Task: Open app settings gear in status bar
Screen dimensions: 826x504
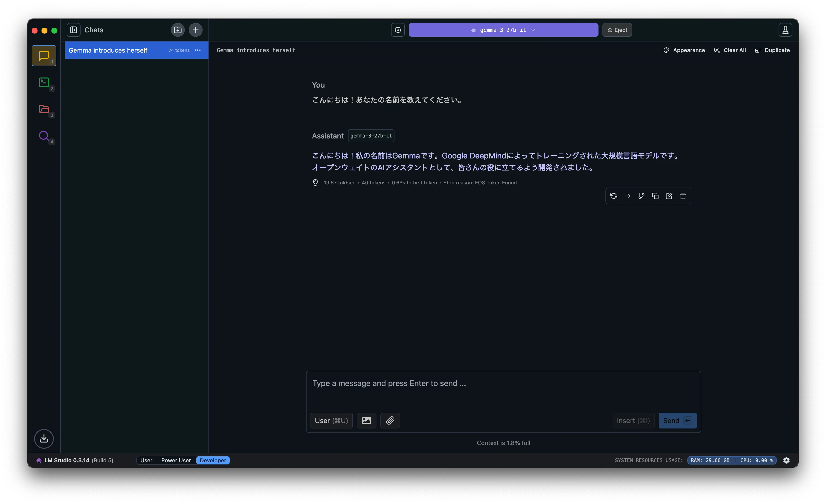Action: pyautogui.click(x=786, y=460)
